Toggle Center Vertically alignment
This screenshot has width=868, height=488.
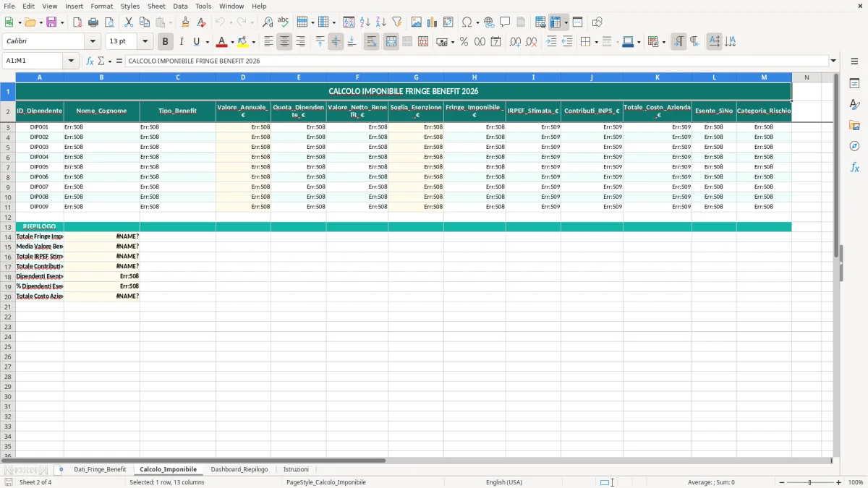pos(336,42)
